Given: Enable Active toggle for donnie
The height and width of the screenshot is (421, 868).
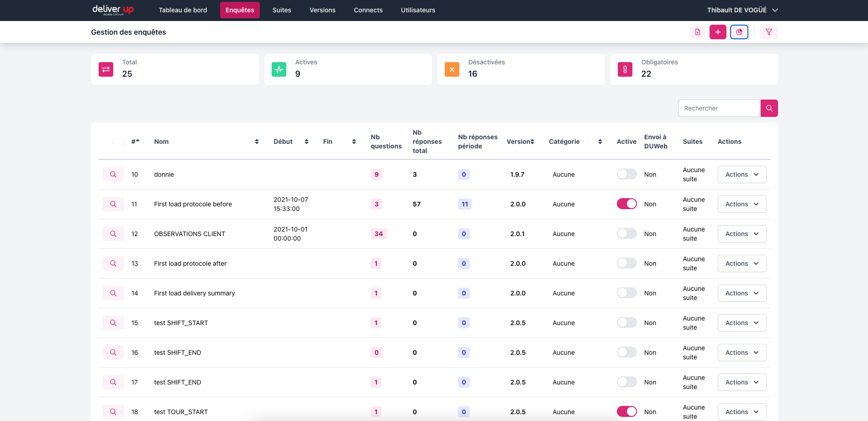Looking at the screenshot, I should point(626,174).
